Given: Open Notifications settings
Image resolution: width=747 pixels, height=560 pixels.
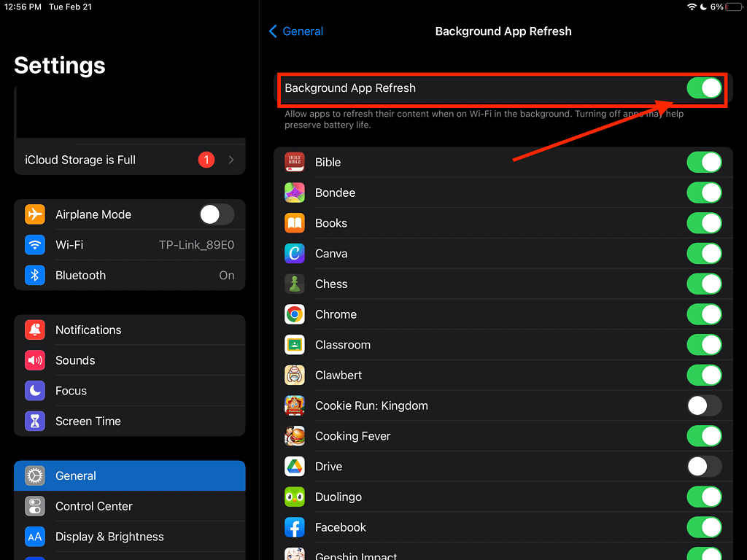Looking at the screenshot, I should (130, 330).
